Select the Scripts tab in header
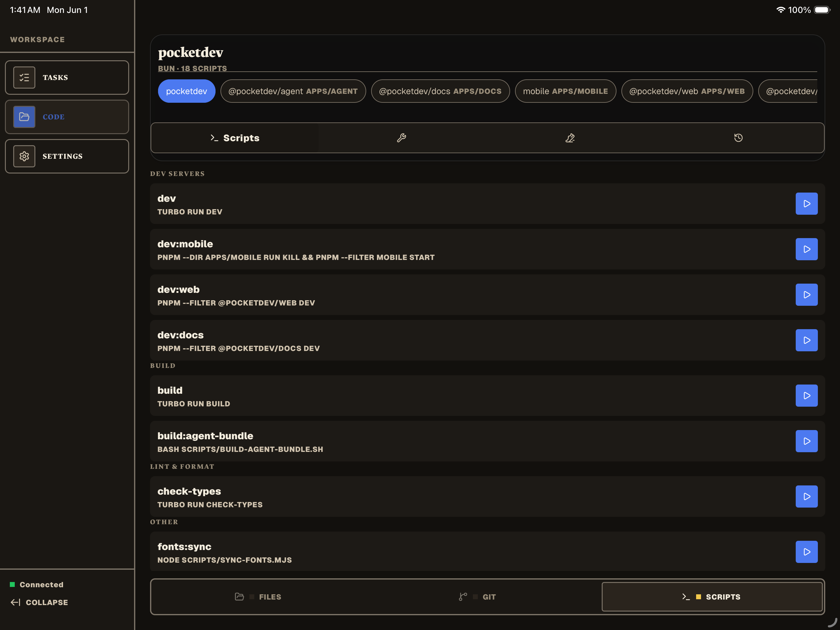The height and width of the screenshot is (630, 840). coord(235,138)
